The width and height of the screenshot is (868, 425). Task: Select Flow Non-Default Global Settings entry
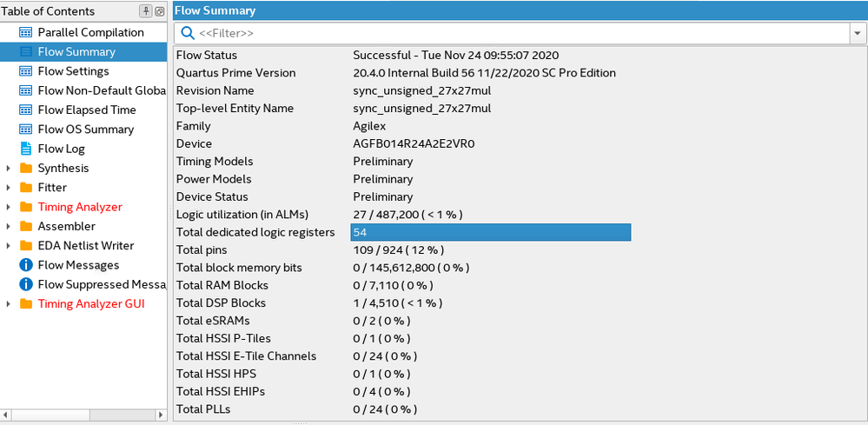click(100, 90)
